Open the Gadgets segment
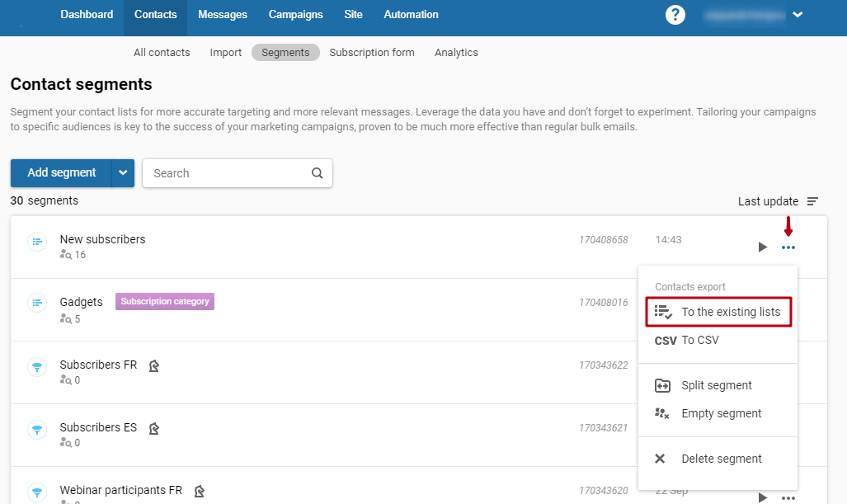 (81, 302)
